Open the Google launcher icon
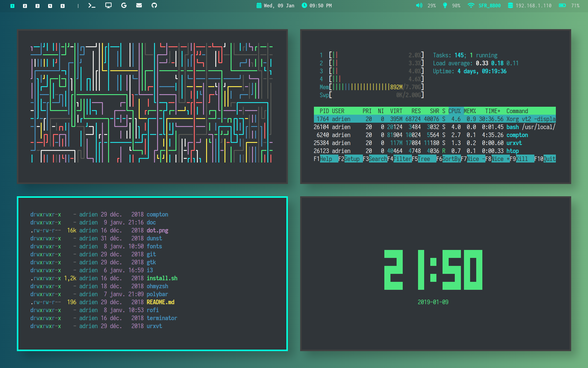This screenshot has width=588, height=368. (124, 6)
